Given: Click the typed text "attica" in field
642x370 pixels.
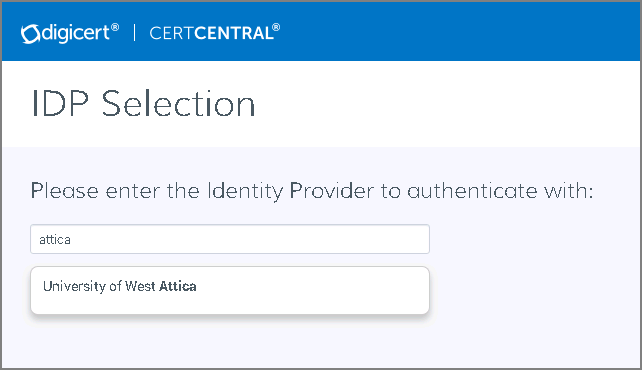Looking at the screenshot, I should 55,239.
